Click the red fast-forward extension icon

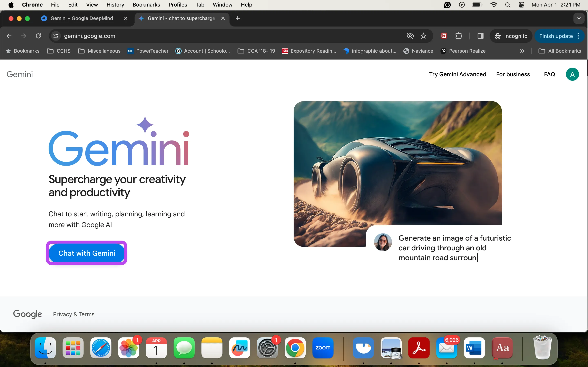(x=444, y=36)
